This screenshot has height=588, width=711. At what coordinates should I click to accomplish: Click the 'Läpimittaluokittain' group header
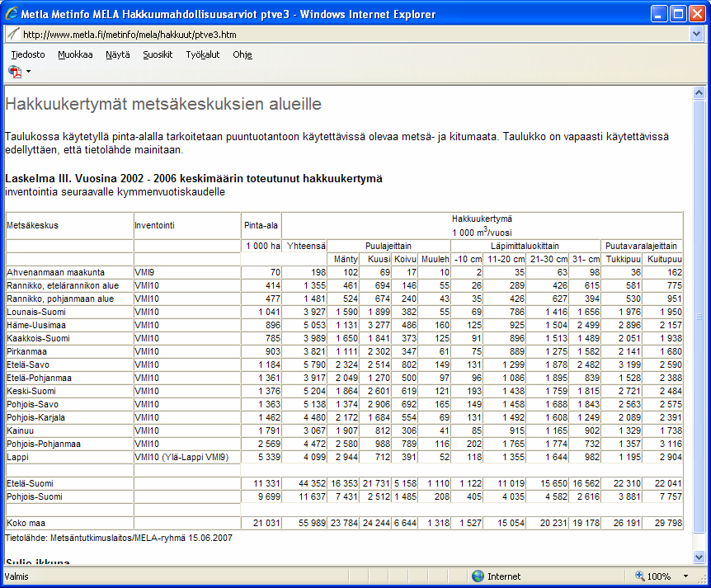(x=525, y=246)
